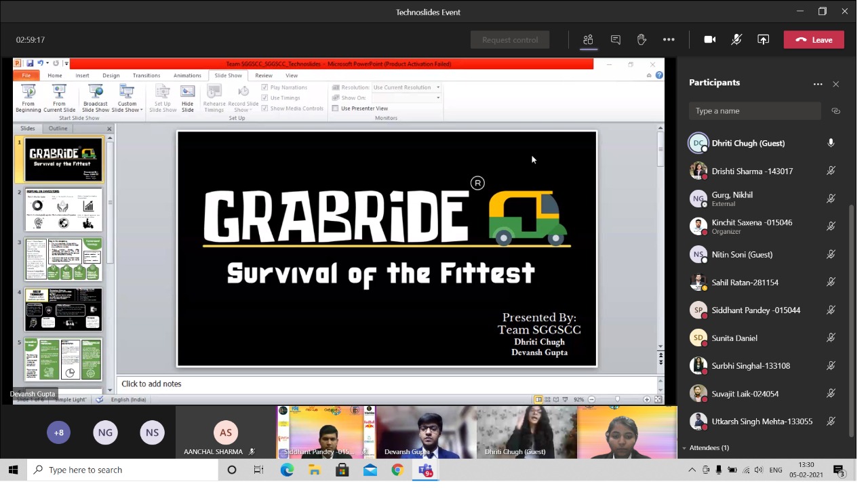The height and width of the screenshot is (488, 868).
Task: Open Custom Slide Show dropdown
Action: [x=127, y=99]
